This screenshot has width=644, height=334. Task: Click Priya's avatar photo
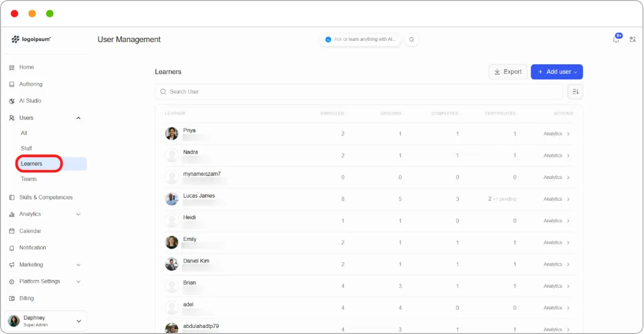[x=172, y=133]
